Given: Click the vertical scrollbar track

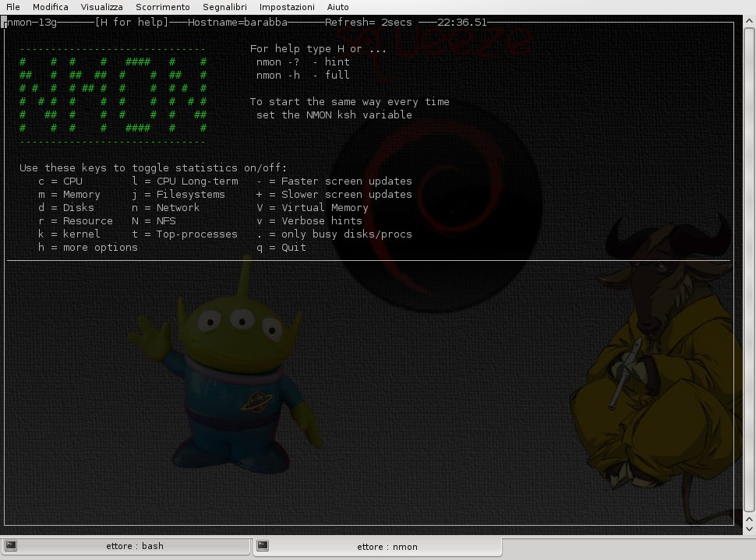Looking at the screenshot, I should (x=749, y=270).
